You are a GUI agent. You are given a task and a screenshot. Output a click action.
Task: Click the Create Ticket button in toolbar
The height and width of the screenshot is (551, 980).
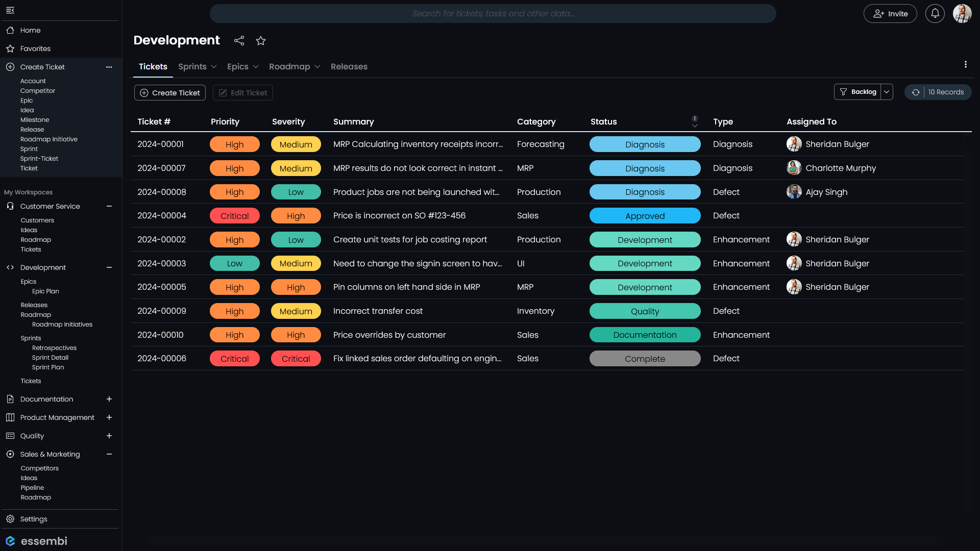(x=170, y=93)
